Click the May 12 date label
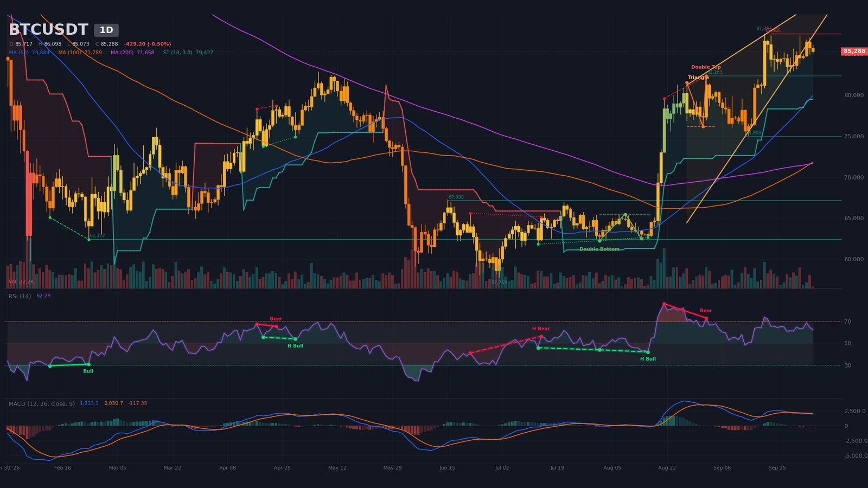Image resolution: width=868 pixels, height=488 pixels. (337, 467)
